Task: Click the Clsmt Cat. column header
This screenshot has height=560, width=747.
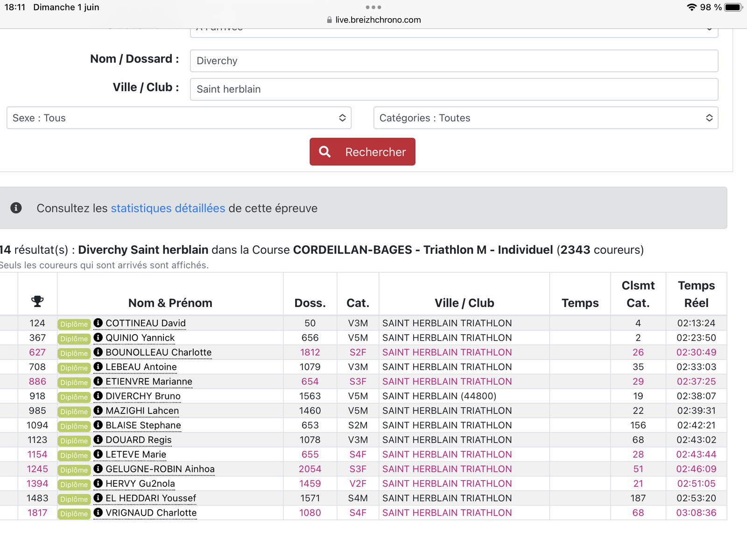Action: [638, 294]
